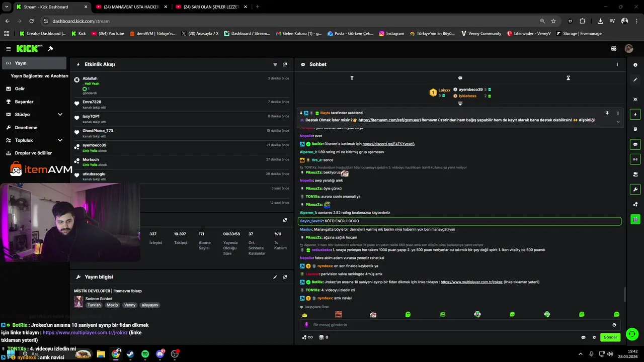644x362 pixels.
Task: Click Ablullah row in activity feed
Action: click(x=182, y=85)
